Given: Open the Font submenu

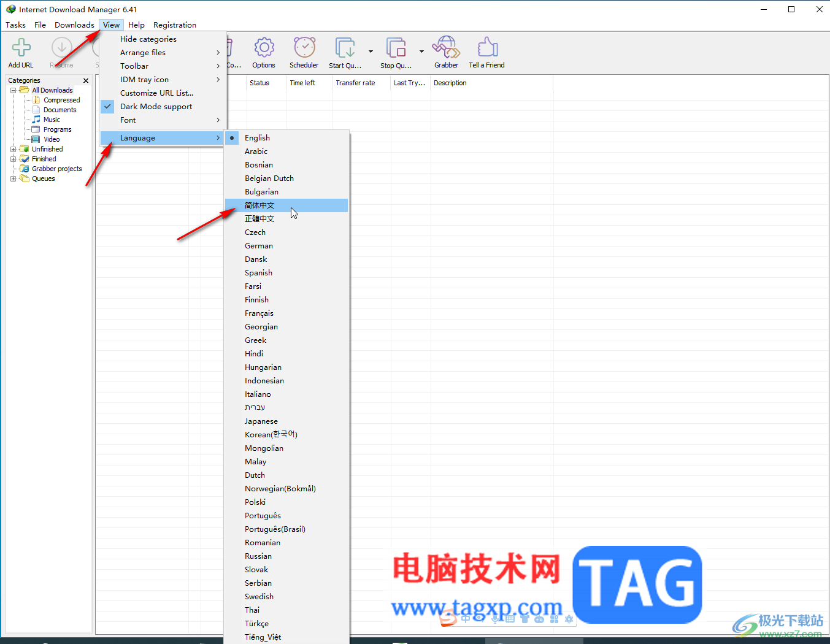Looking at the screenshot, I should (x=163, y=120).
